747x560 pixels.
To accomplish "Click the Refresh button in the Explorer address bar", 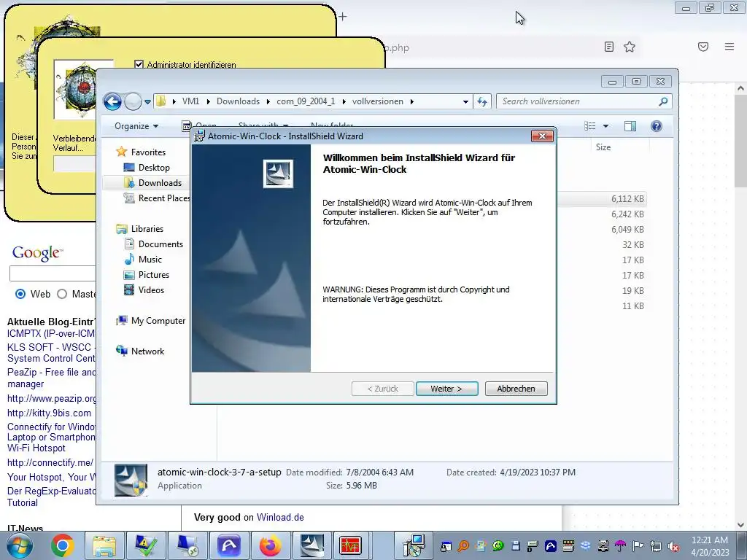I will 482,101.
